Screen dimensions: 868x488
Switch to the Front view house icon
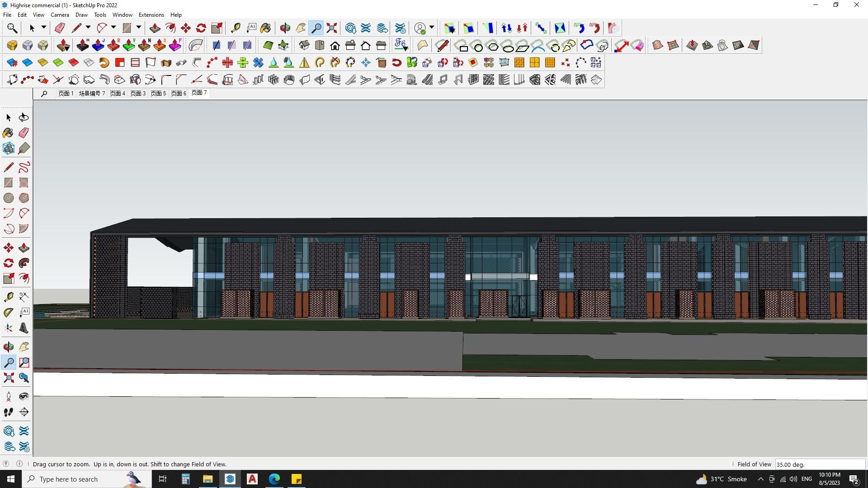[x=335, y=45]
